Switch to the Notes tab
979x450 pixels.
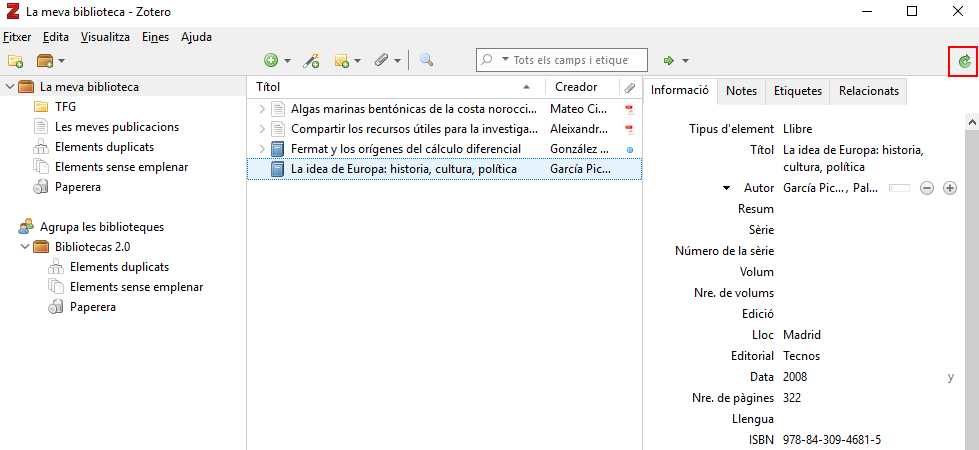741,91
